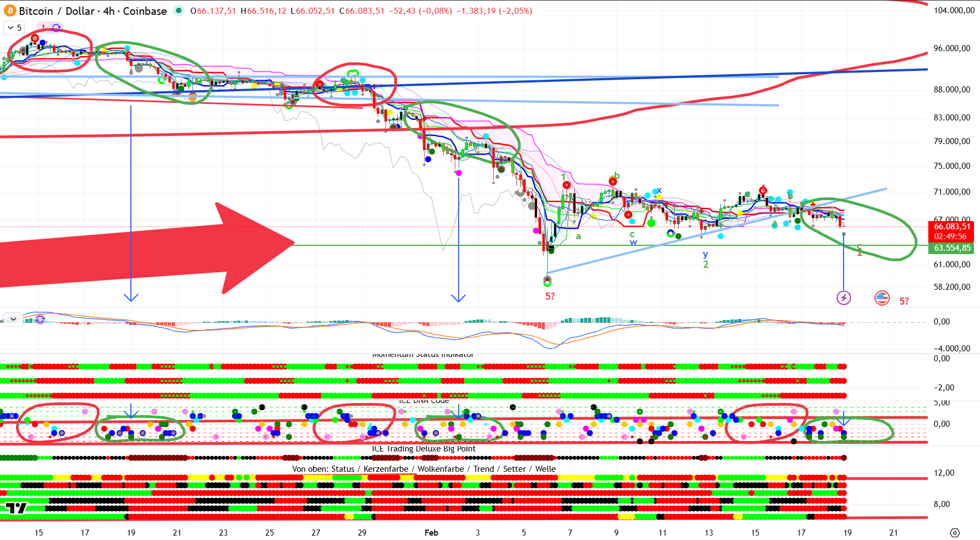Click the purple refresh icon near the legend
The width and height of the screenshot is (980, 540).
56,27
